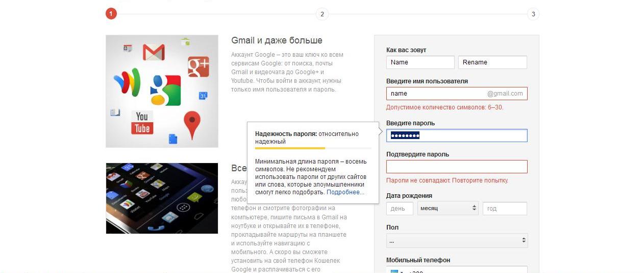
Task: Click the 'Как вас зовут' label
Action: [x=406, y=50]
